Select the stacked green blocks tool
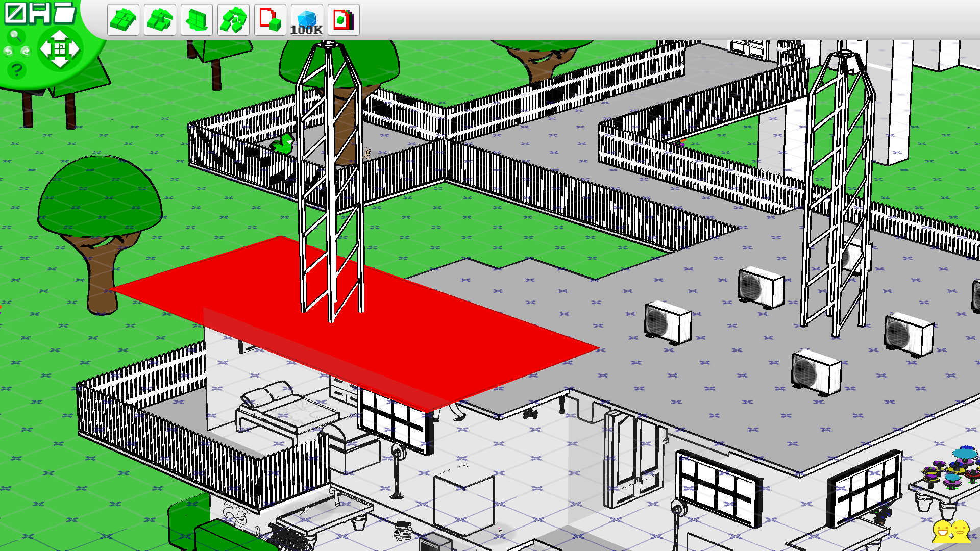 pyautogui.click(x=160, y=20)
